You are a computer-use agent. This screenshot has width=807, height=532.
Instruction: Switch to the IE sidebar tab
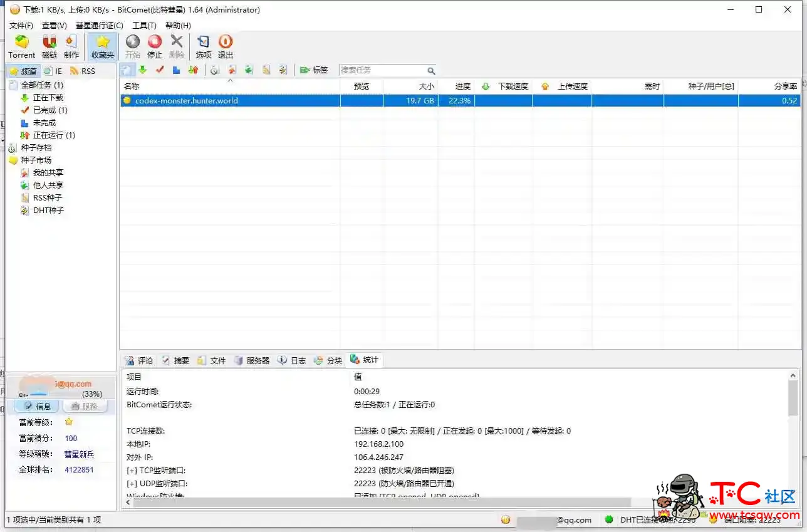point(53,71)
